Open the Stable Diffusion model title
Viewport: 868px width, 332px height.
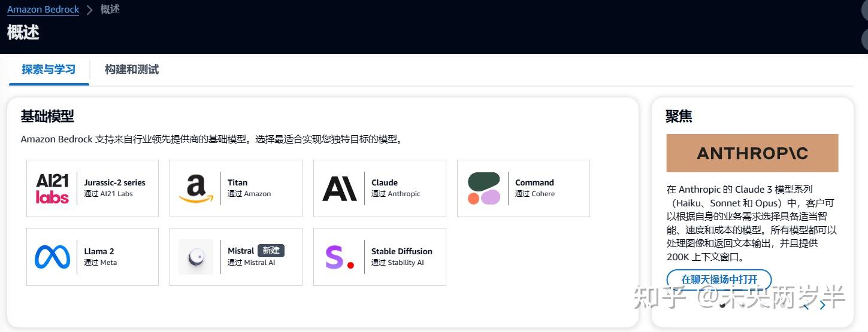point(401,251)
